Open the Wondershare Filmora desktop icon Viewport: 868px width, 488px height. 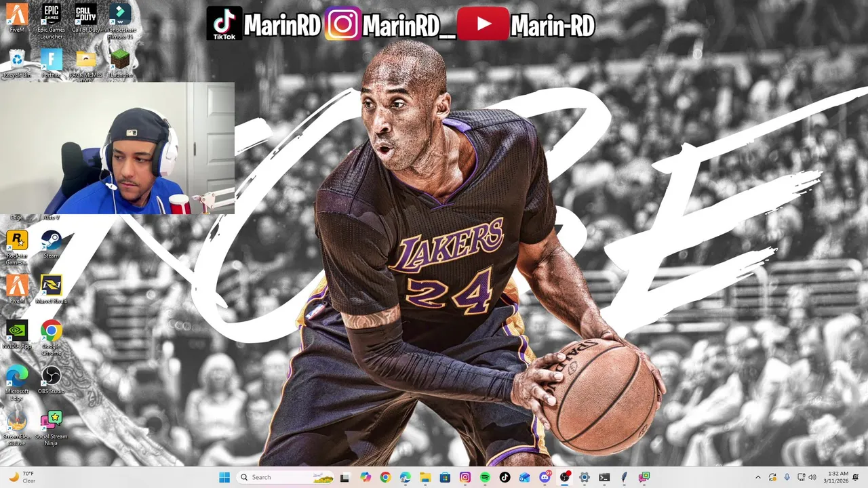120,20
